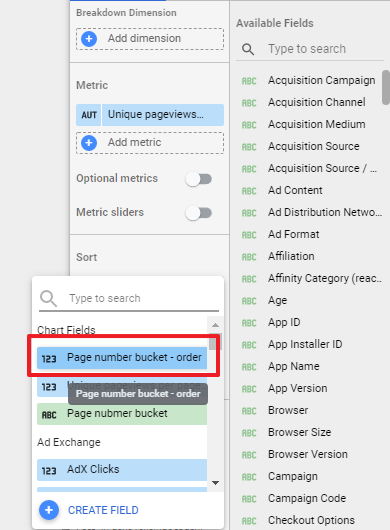Click the Add dimension box
The height and width of the screenshot is (530, 390).
(150, 39)
